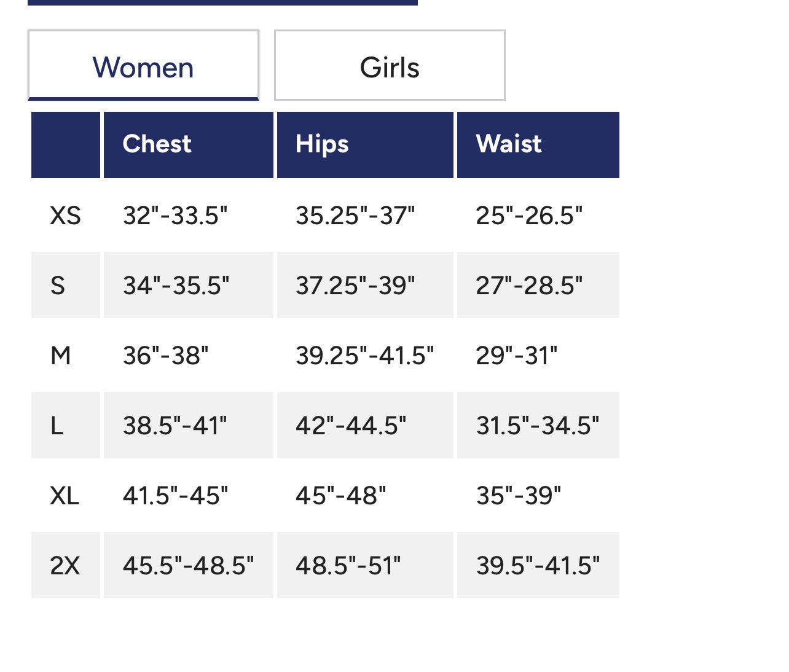Click XL hips measurement 45"-48"
Image resolution: width=789 pixels, height=672 pixels.
(x=341, y=496)
